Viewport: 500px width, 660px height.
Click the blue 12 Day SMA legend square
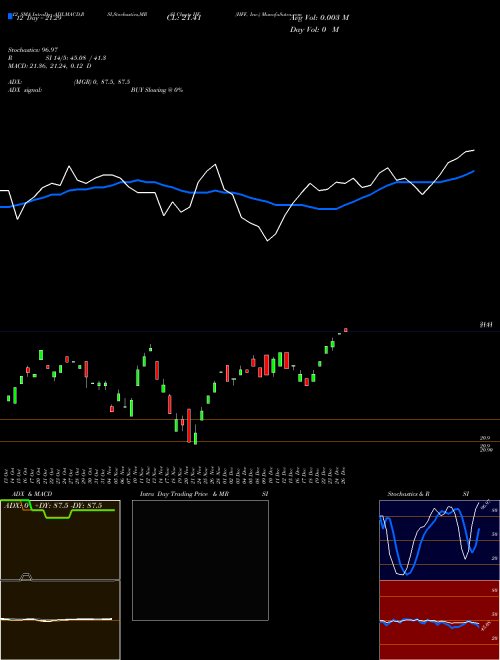coord(11,16)
